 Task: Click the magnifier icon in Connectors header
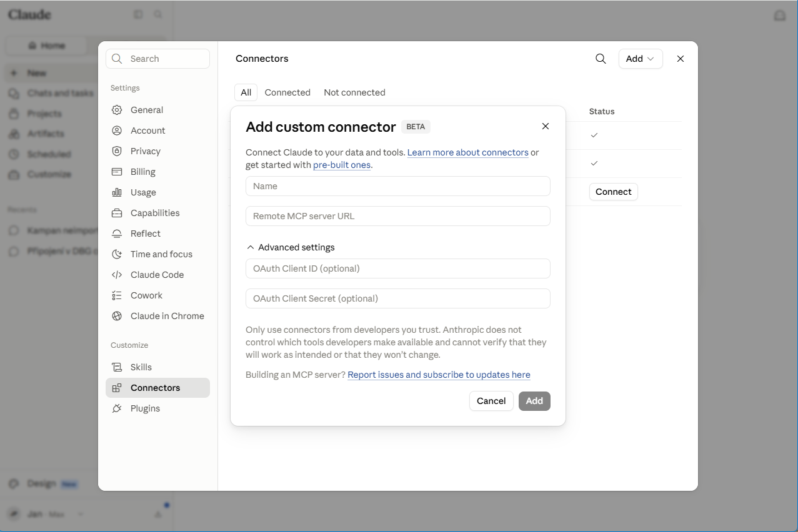601,59
